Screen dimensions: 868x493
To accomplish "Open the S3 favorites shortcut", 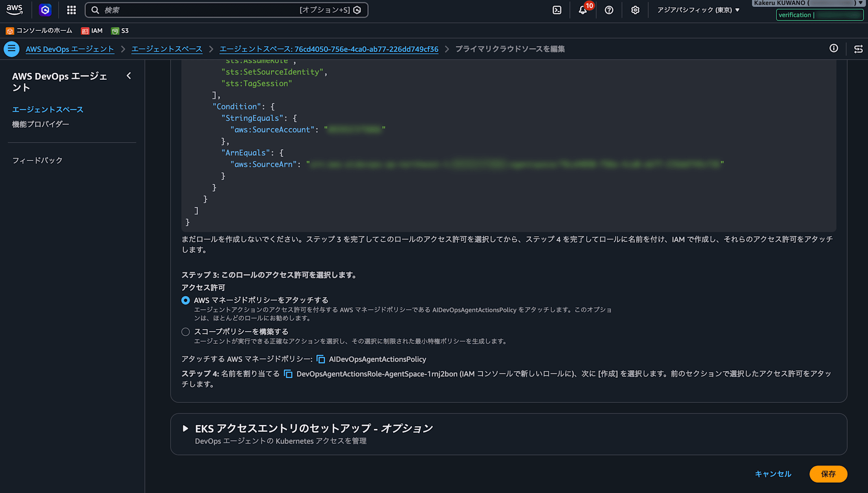I will (120, 31).
